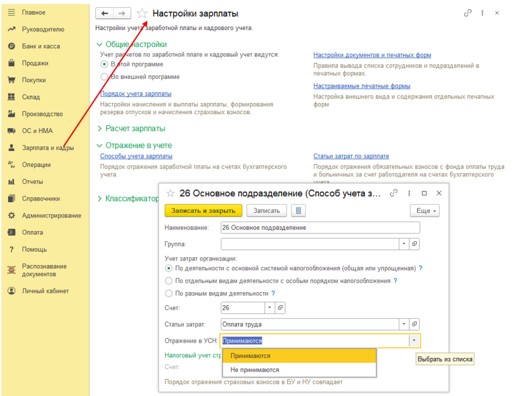Click the help question mark after упрощенная
The image size is (532, 396).
click(421, 268)
